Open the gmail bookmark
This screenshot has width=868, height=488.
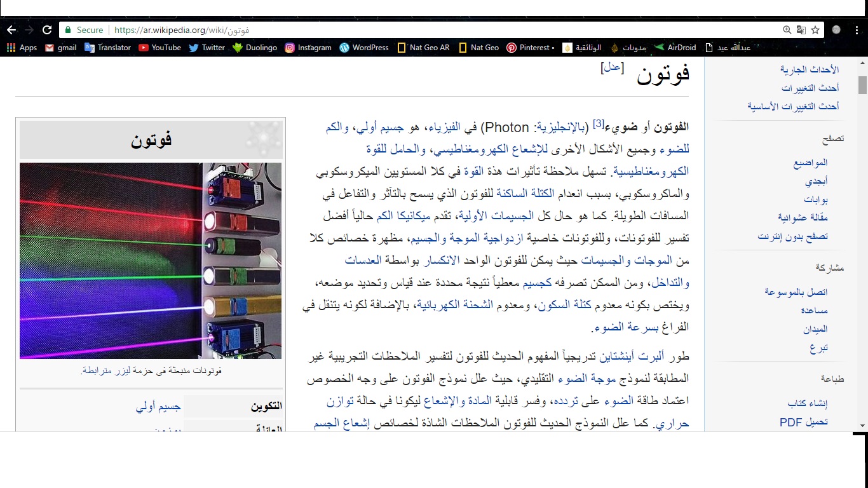61,48
